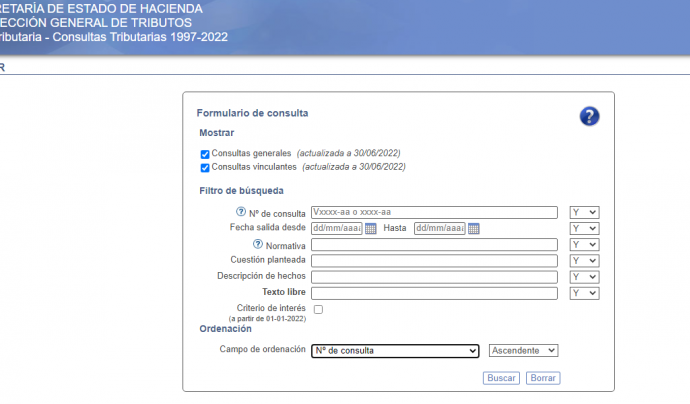
Task: Uncheck Consultas vinculantes checkbox
Action: coord(205,167)
